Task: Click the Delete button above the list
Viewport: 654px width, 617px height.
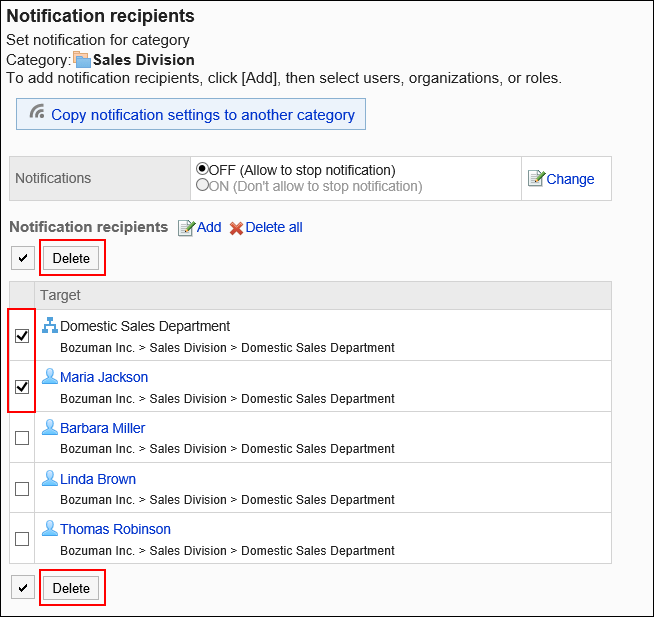Action: (71, 258)
